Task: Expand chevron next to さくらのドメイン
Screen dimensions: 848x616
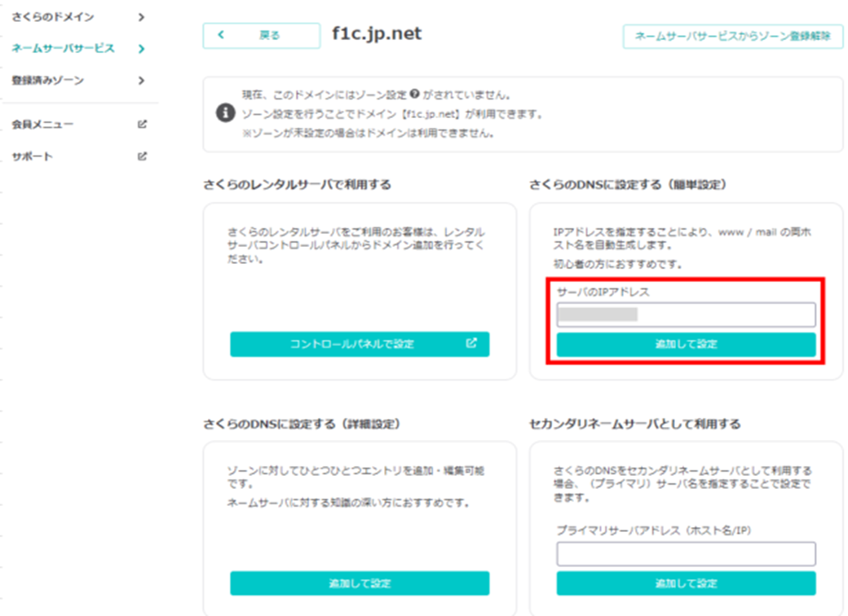Action: pyautogui.click(x=141, y=17)
